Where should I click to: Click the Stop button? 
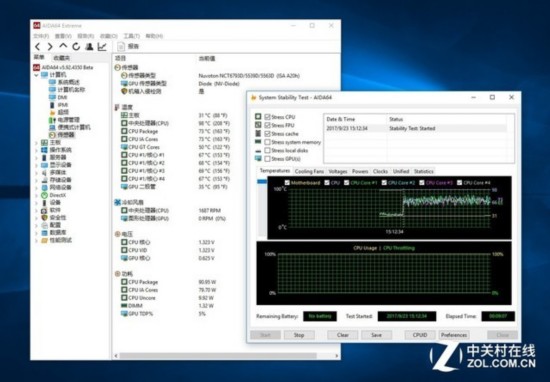299,335
